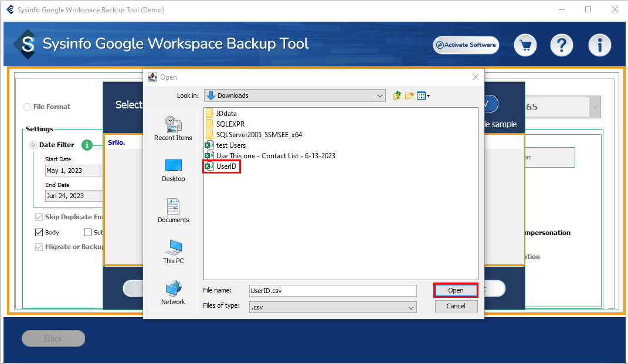Click the End Date field Jun 24, 2023
628x364 pixels.
click(74, 196)
